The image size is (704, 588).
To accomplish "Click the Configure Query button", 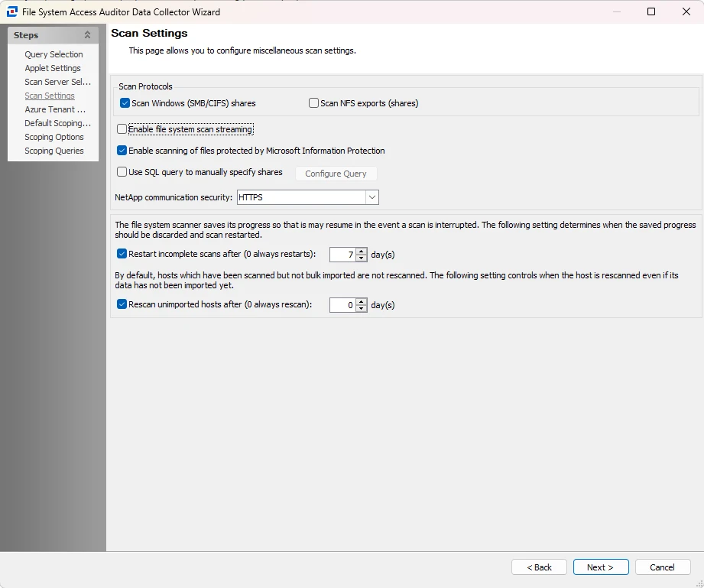I will coord(336,174).
